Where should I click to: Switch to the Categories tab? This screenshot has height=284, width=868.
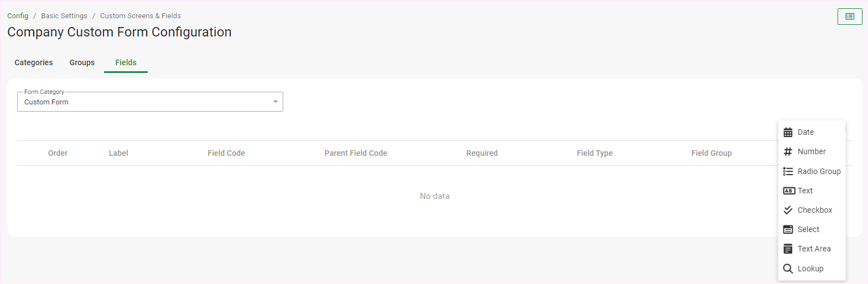coord(34,62)
